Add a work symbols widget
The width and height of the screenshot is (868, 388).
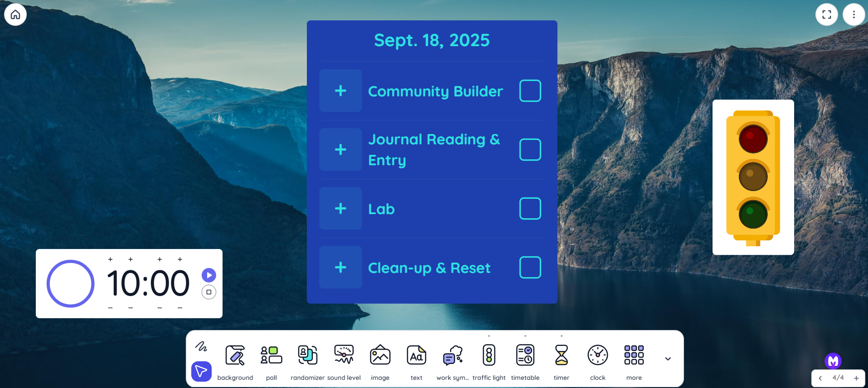point(453,363)
